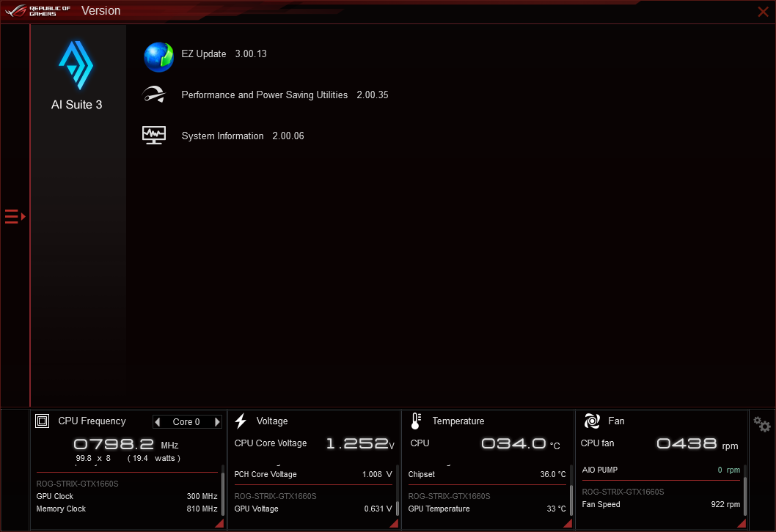
Task: Expand CPU Frequency panel red corner triangle
Action: (220, 524)
